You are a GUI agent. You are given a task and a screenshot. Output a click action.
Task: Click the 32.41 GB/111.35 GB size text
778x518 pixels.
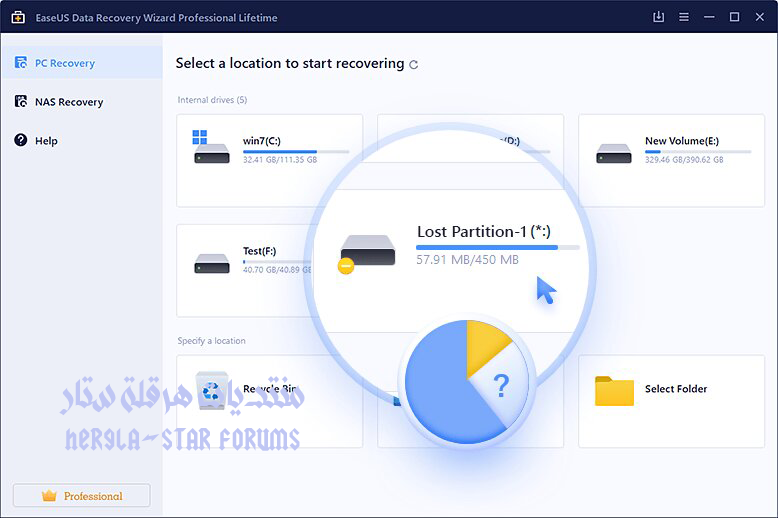280,160
